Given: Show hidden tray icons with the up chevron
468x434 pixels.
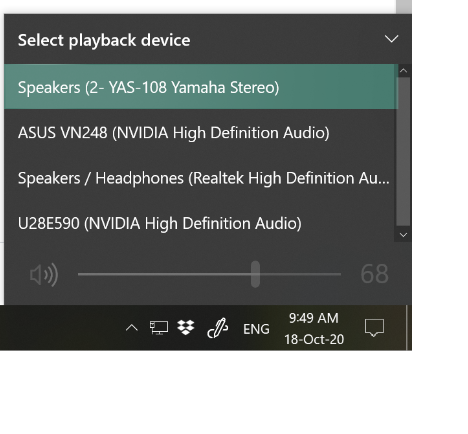Looking at the screenshot, I should [x=132, y=328].
